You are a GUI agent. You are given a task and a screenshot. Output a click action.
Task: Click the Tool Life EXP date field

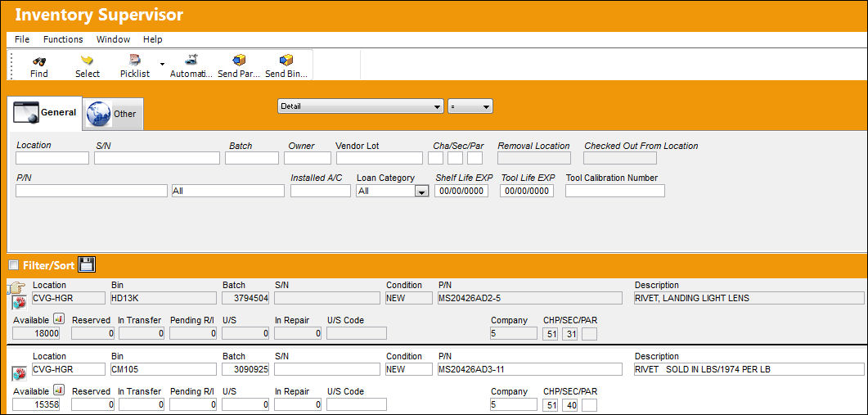coord(527,191)
